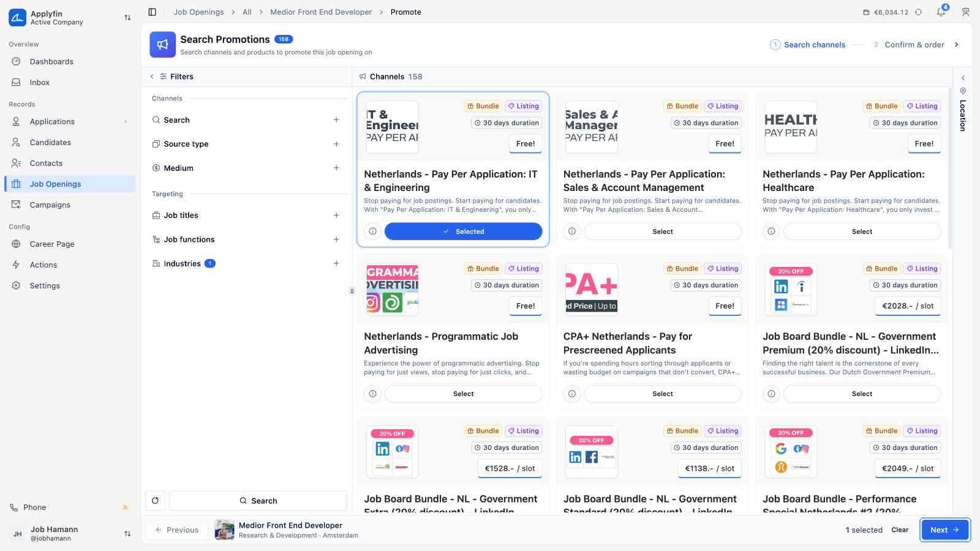Select CPA+ Netherlands channel
The image size is (980, 551).
pyautogui.click(x=663, y=394)
